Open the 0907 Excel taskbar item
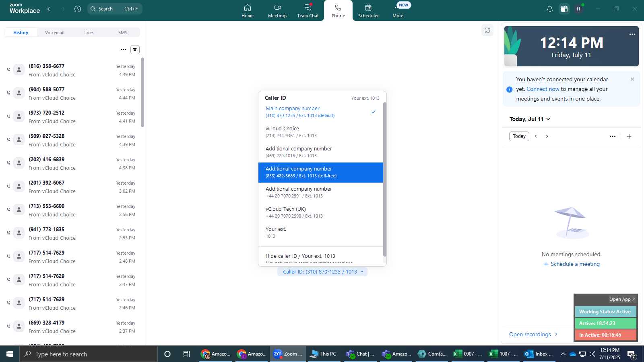644x362 pixels. tap(467, 354)
